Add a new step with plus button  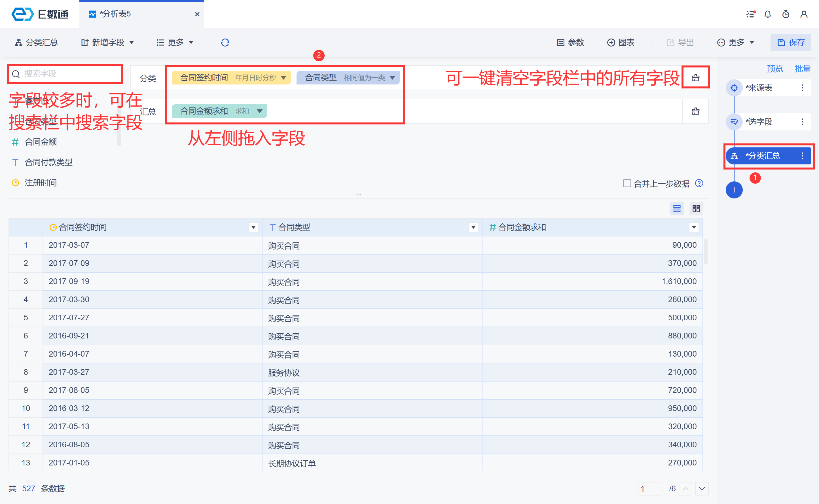pos(734,190)
